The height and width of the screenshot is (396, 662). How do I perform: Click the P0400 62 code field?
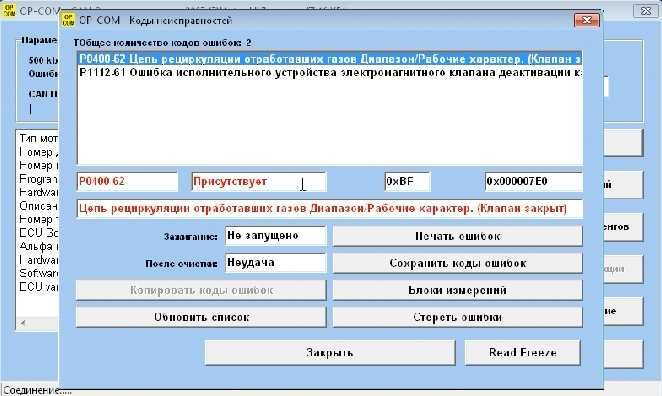(x=127, y=182)
